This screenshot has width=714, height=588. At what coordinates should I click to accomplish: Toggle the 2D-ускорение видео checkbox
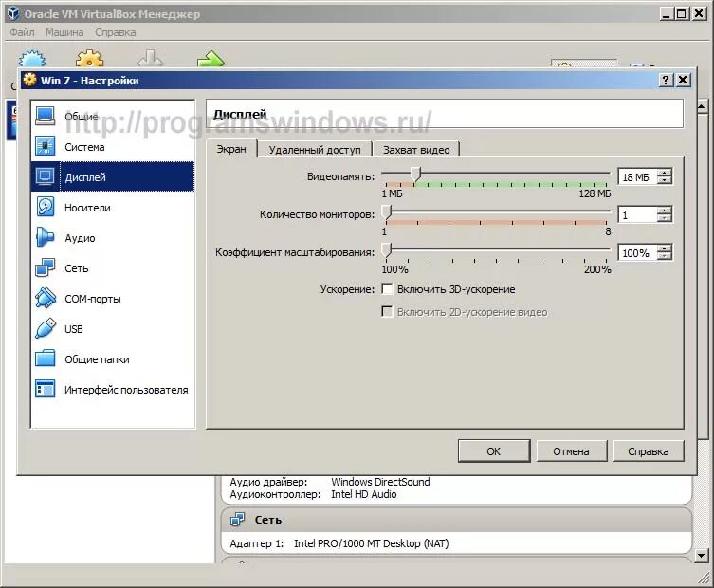pyautogui.click(x=387, y=312)
